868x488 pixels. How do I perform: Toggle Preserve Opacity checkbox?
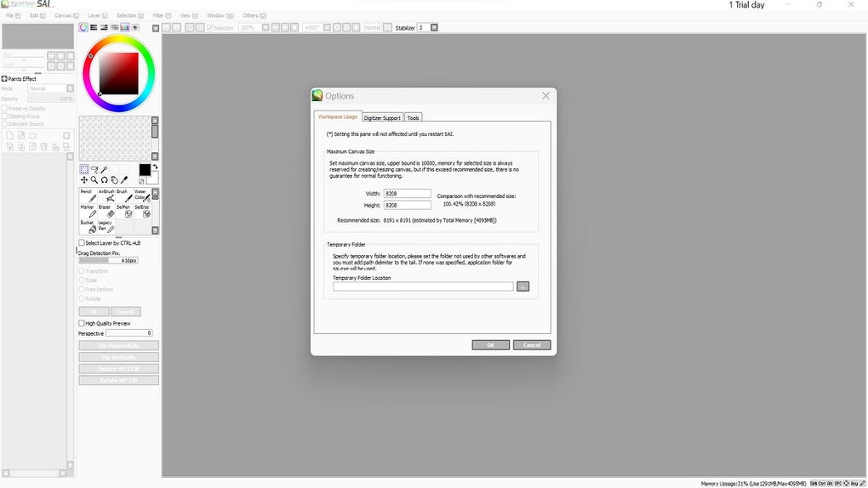[x=4, y=109]
